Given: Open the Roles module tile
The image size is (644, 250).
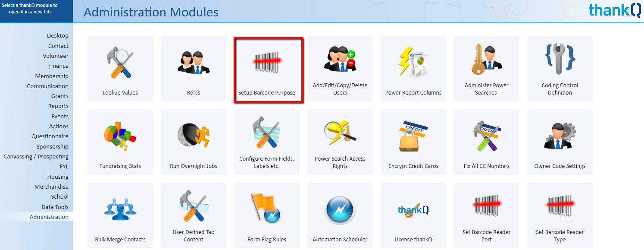Looking at the screenshot, I should tap(194, 69).
